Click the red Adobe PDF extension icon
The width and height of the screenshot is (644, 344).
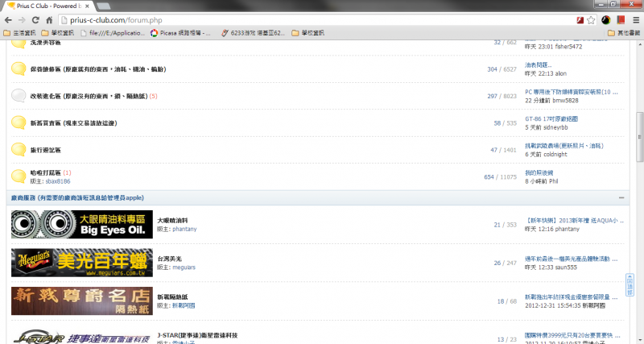(580, 19)
